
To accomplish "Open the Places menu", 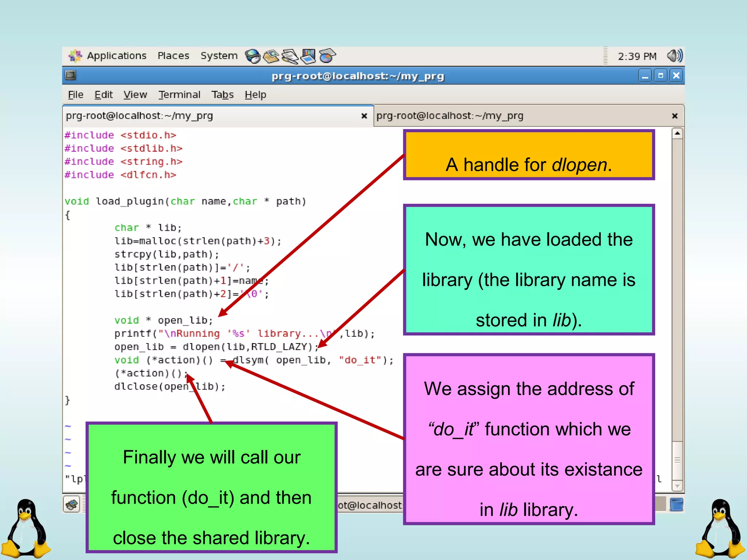I will click(x=173, y=56).
